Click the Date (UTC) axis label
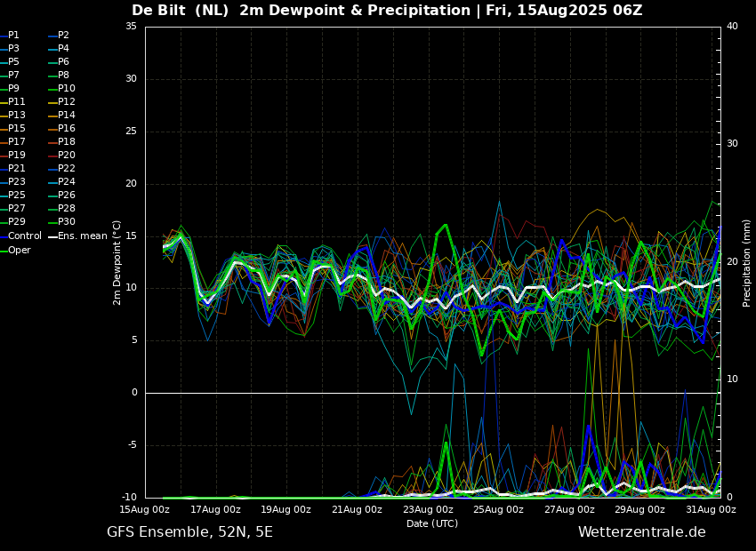 (x=432, y=523)
